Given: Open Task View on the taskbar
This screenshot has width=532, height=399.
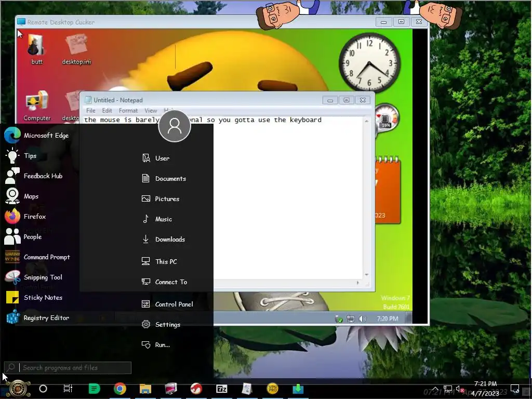Looking at the screenshot, I should click(68, 389).
